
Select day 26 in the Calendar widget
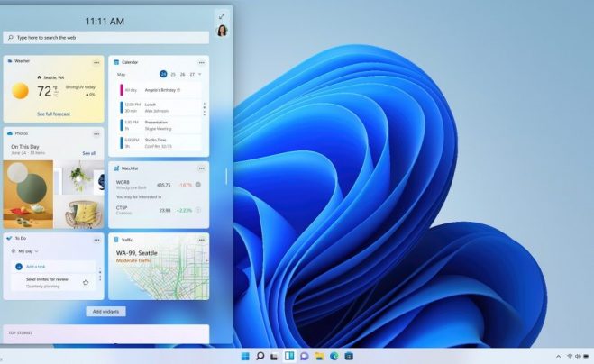pyautogui.click(x=182, y=74)
